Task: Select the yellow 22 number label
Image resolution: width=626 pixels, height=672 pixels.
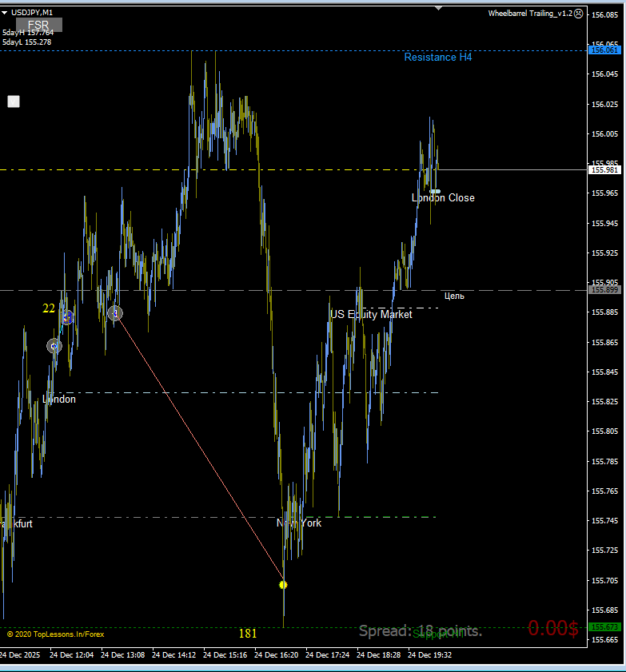Action: point(49,308)
